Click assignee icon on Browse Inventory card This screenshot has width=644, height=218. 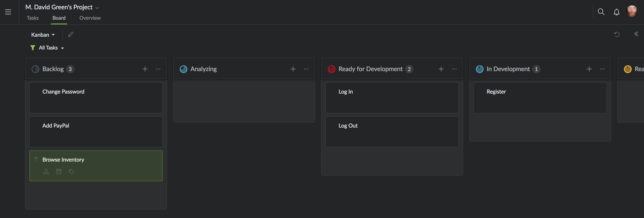(46, 172)
